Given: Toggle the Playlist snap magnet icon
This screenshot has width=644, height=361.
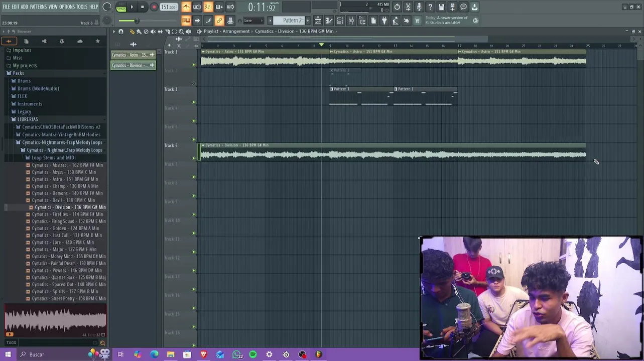Looking at the screenshot, I should point(121,32).
